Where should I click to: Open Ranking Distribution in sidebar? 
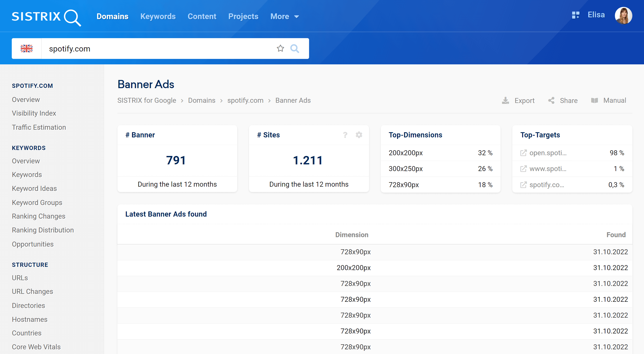[43, 230]
